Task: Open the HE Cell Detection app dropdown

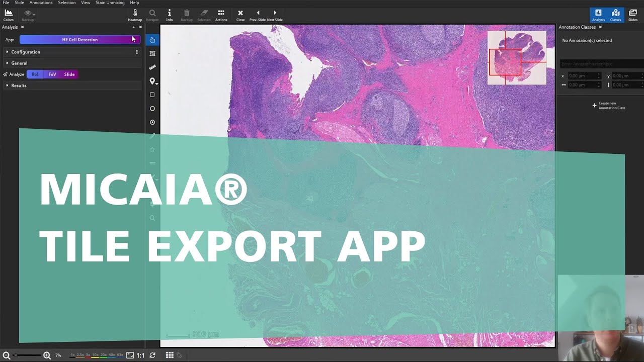Action: [80, 40]
